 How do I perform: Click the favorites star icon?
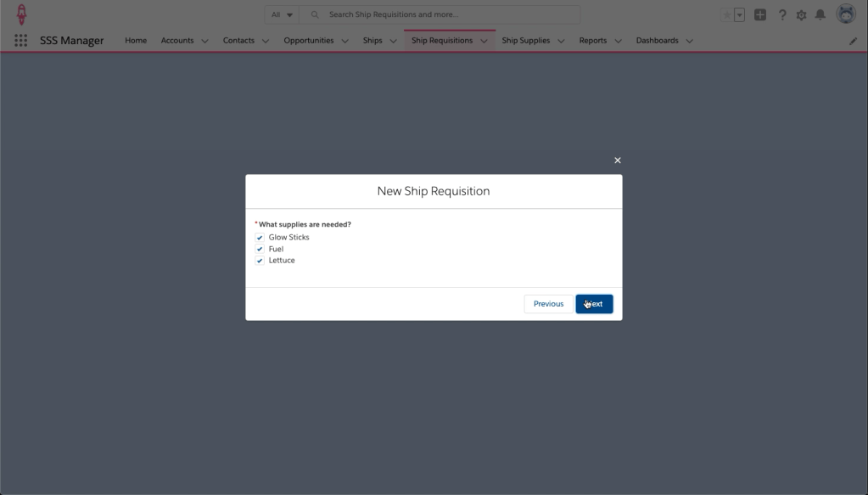[726, 14]
